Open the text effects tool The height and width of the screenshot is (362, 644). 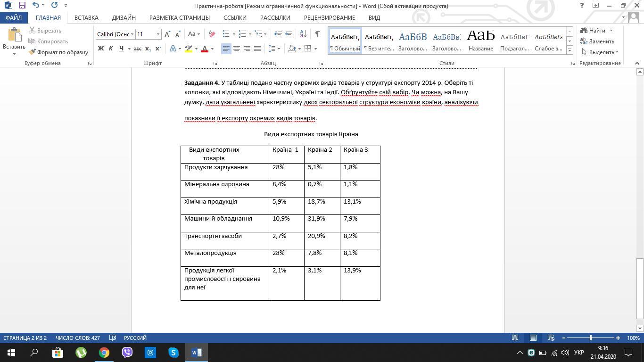(x=173, y=49)
